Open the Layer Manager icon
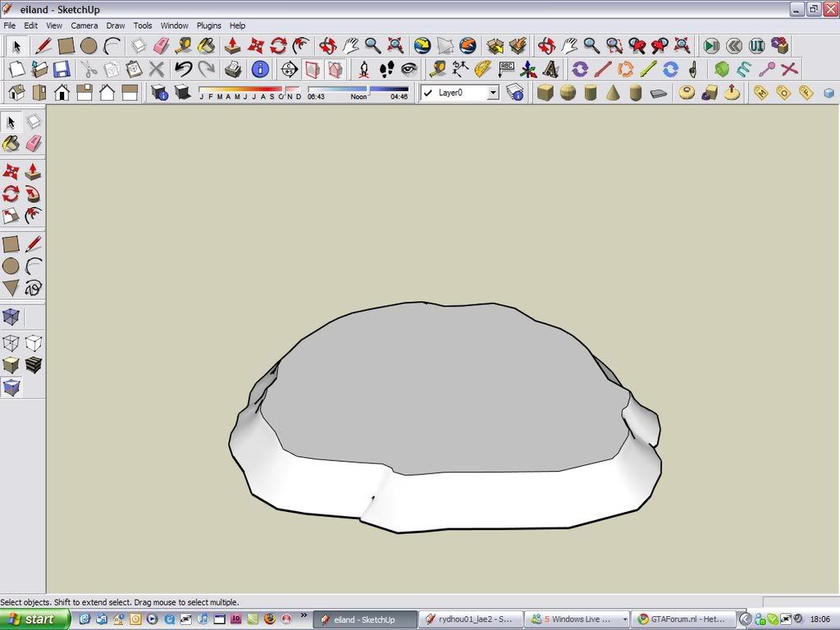 (515, 93)
